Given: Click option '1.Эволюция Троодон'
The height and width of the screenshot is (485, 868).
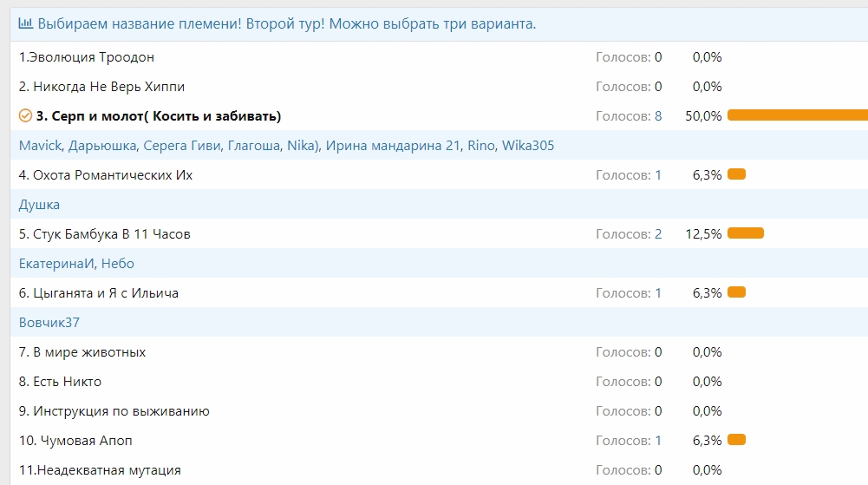Looking at the screenshot, I should pyautogui.click(x=87, y=57).
